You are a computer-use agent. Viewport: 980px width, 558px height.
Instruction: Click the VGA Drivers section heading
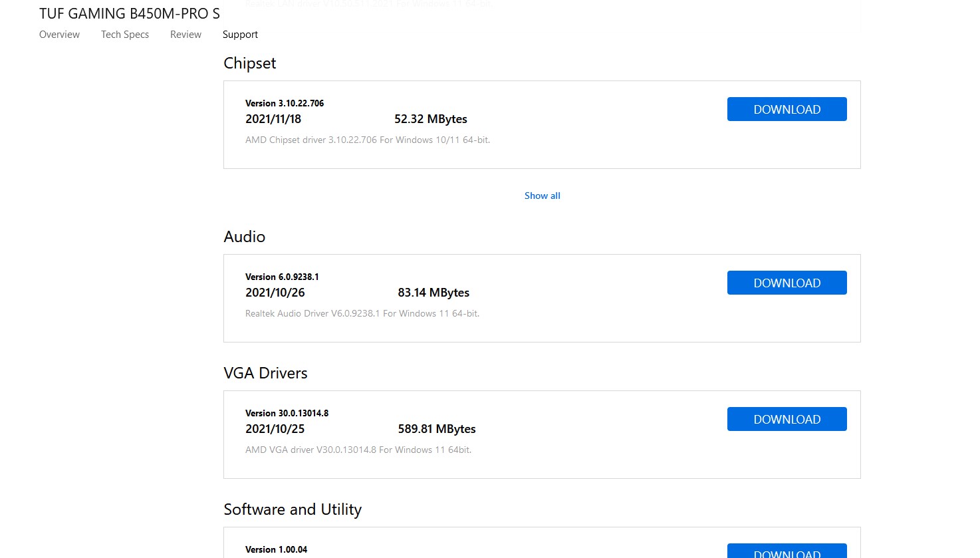tap(265, 373)
